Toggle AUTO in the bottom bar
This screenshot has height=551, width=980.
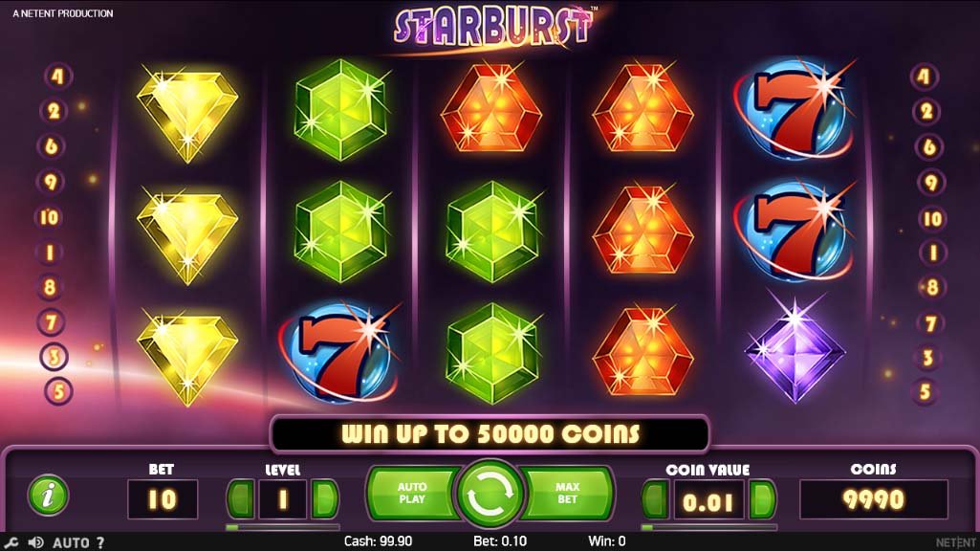[x=71, y=542]
